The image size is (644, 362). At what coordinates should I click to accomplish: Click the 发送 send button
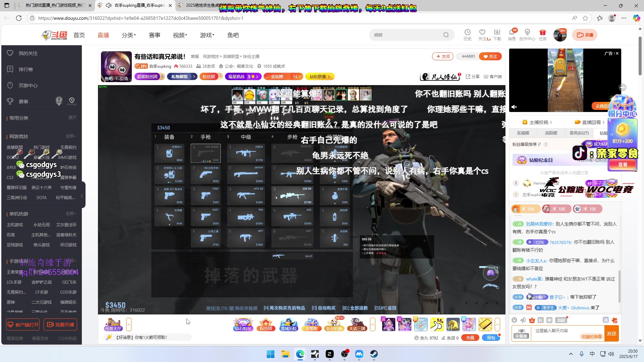click(611, 334)
